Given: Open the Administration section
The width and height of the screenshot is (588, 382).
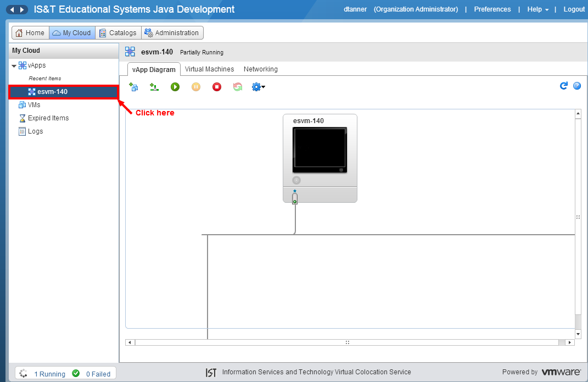Looking at the screenshot, I should pyautogui.click(x=172, y=33).
